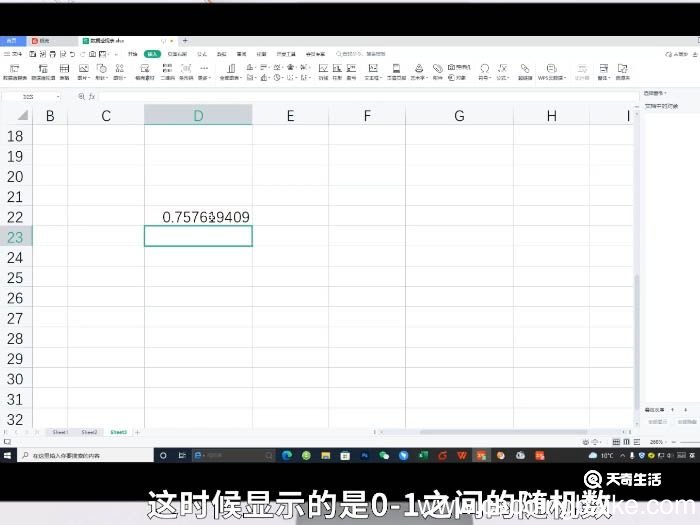Click the Undo icon in the quick access toolbar
Image resolution: width=700 pixels, height=525 pixels.
[x=72, y=54]
